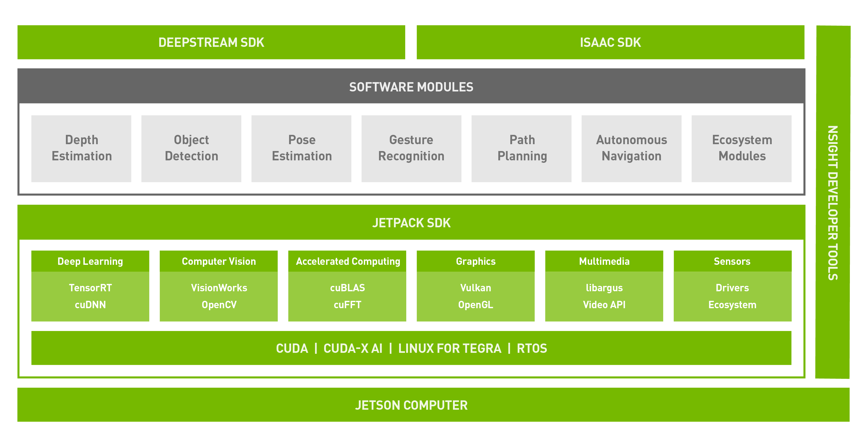This screenshot has width=868, height=445.
Task: Click the Multimedia section with libargus
Action: (x=604, y=261)
